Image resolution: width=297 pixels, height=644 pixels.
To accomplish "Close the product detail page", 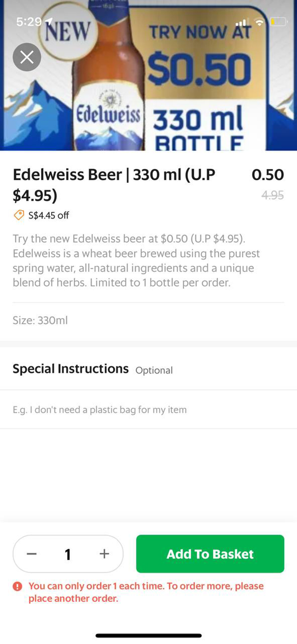I will [x=27, y=57].
